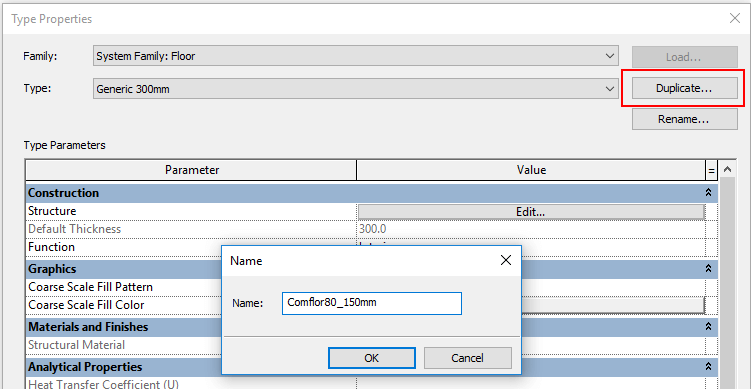Click the Duplicate... button
Image resolution: width=751 pixels, height=389 pixels.
[684, 88]
